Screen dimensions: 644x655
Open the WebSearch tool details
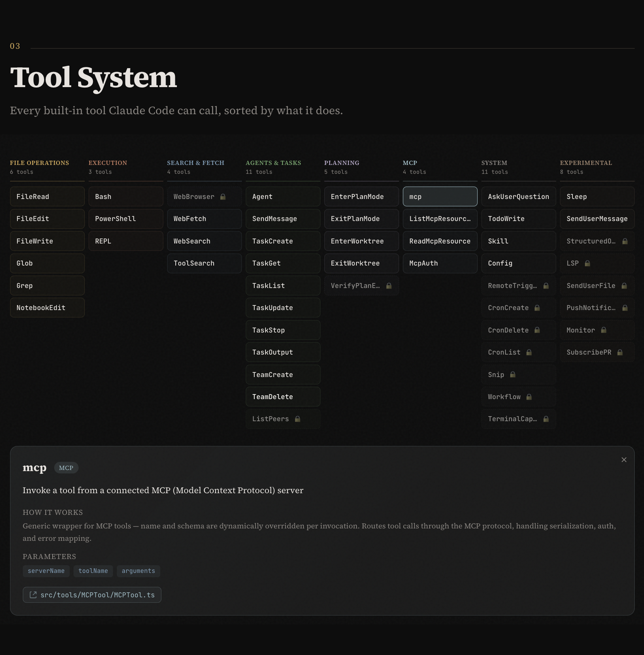(x=204, y=241)
